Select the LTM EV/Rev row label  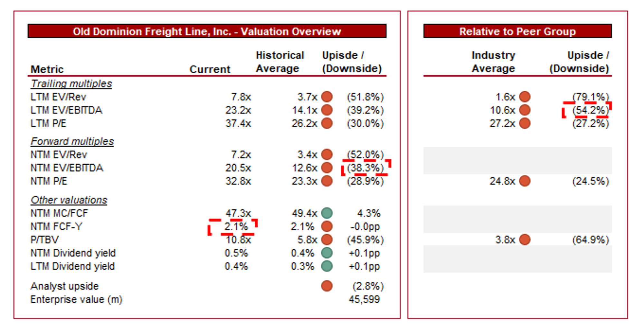[x=58, y=97]
